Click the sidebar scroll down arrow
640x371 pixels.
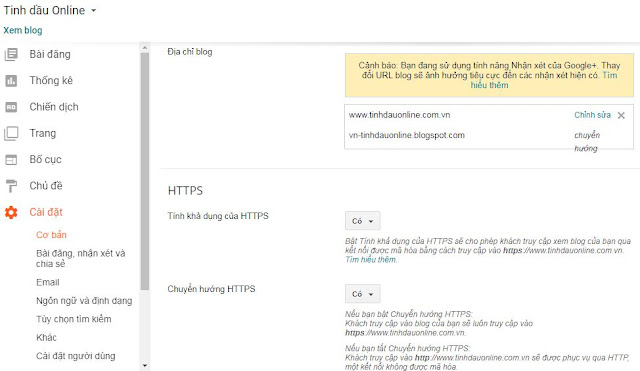click(144, 366)
